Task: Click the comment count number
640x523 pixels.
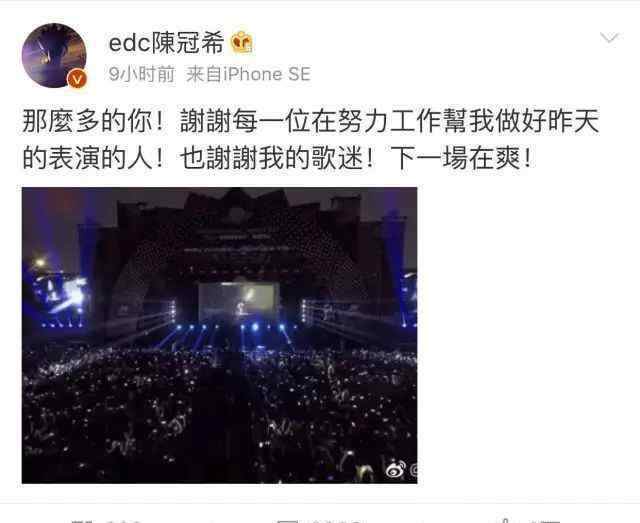Action: pyautogui.click(x=337, y=521)
